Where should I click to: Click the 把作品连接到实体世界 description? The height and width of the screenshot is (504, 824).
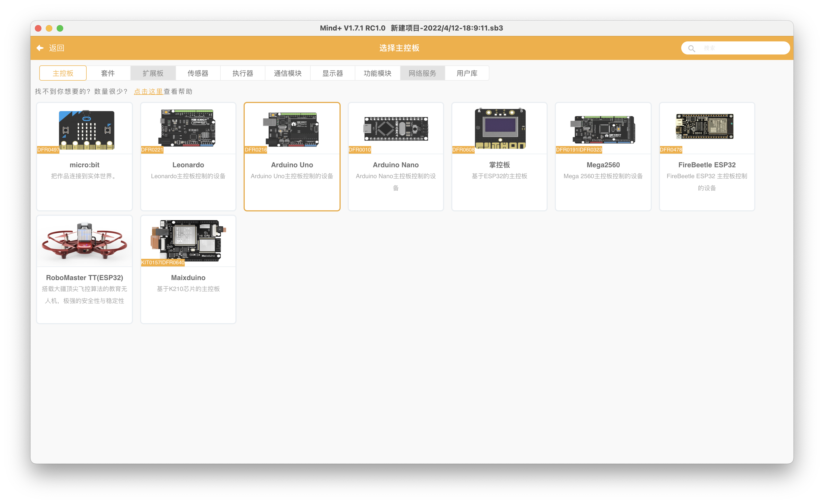click(84, 176)
